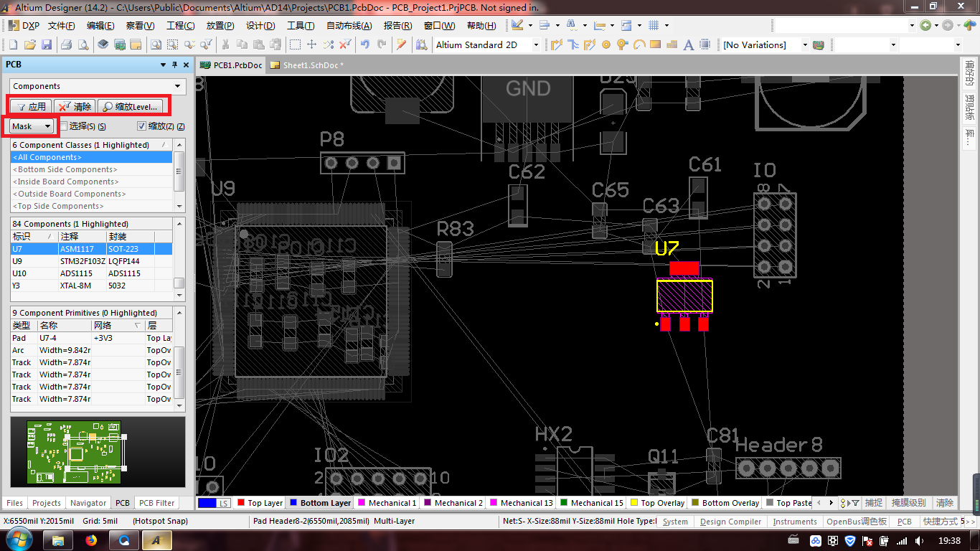Click the Top Layer red color swatch

[241, 503]
